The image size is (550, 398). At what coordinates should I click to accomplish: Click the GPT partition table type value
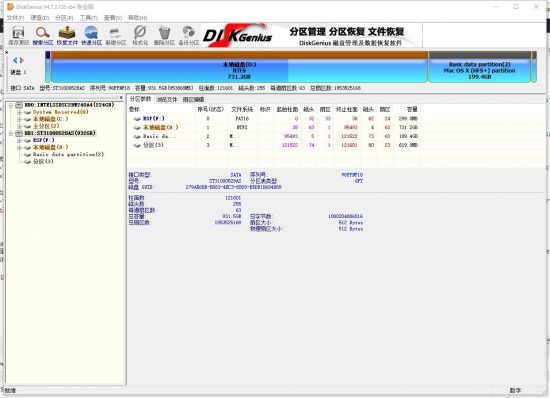click(x=358, y=181)
